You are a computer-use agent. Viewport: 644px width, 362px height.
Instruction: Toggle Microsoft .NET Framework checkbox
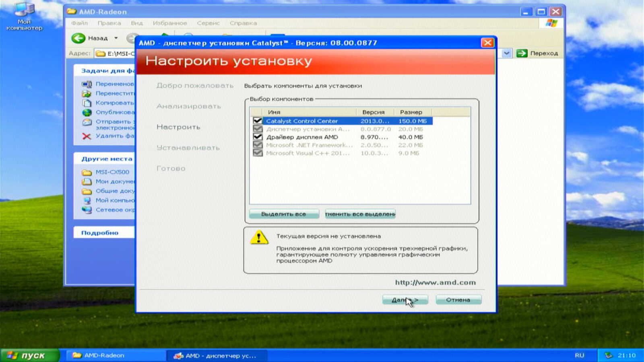click(258, 145)
